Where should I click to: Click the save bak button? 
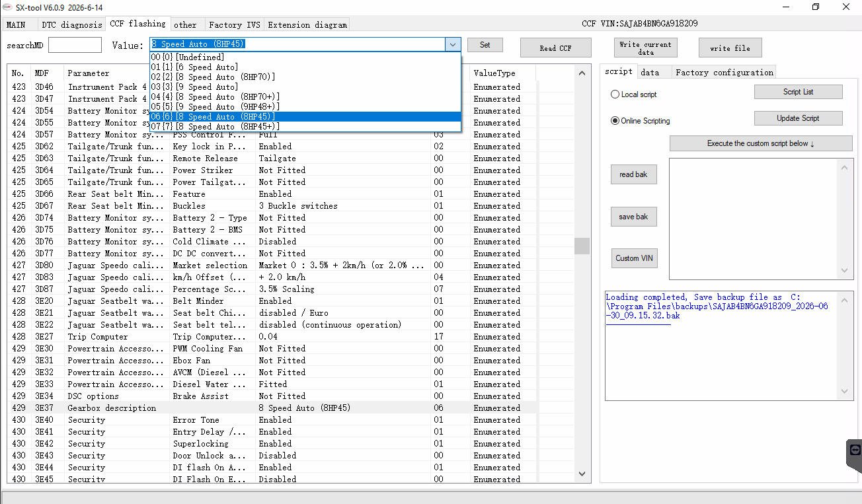point(633,217)
